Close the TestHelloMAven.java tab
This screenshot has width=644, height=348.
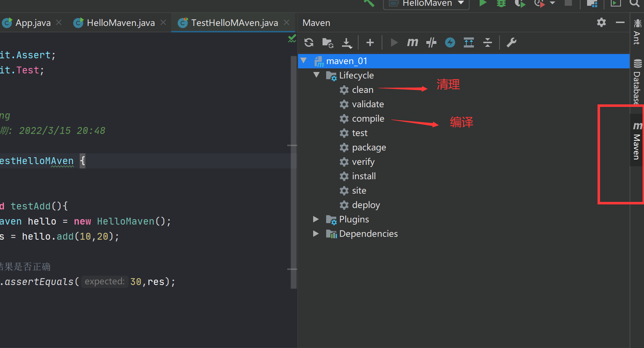click(x=287, y=22)
